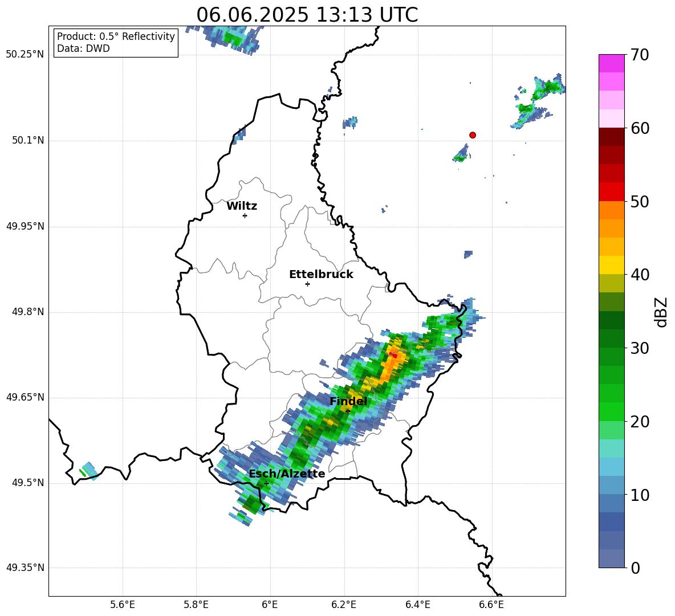The width and height of the screenshot is (675, 616).
Task: Click the Esch/Alzette city label
Action: [287, 474]
